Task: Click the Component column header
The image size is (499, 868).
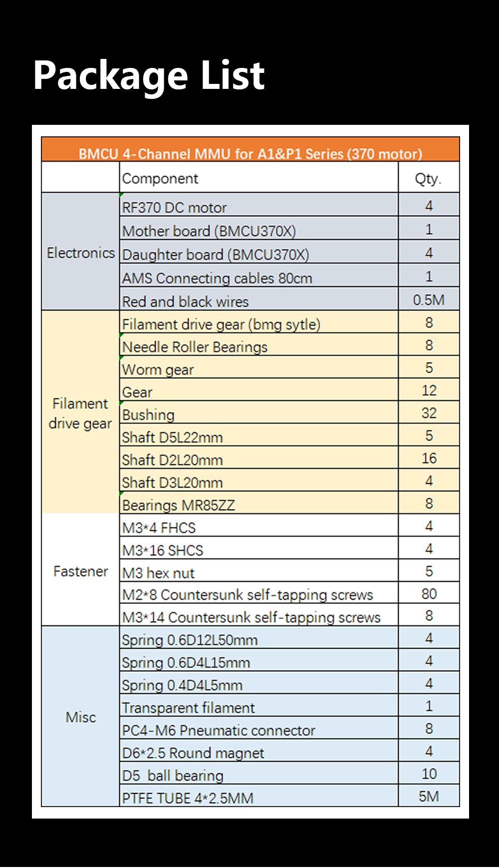Action: (259, 177)
